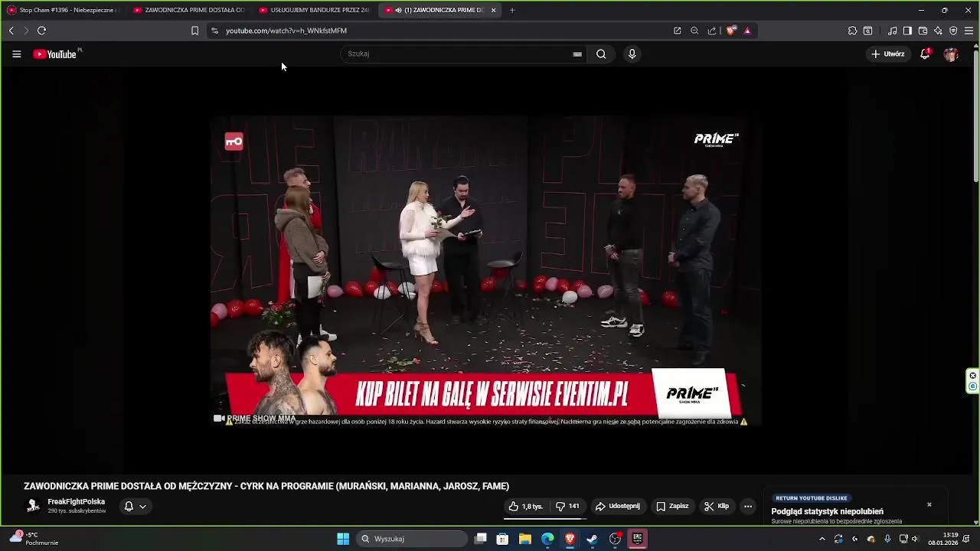The width and height of the screenshot is (980, 551).
Task: Create a clip with Klip button
Action: [x=717, y=506]
